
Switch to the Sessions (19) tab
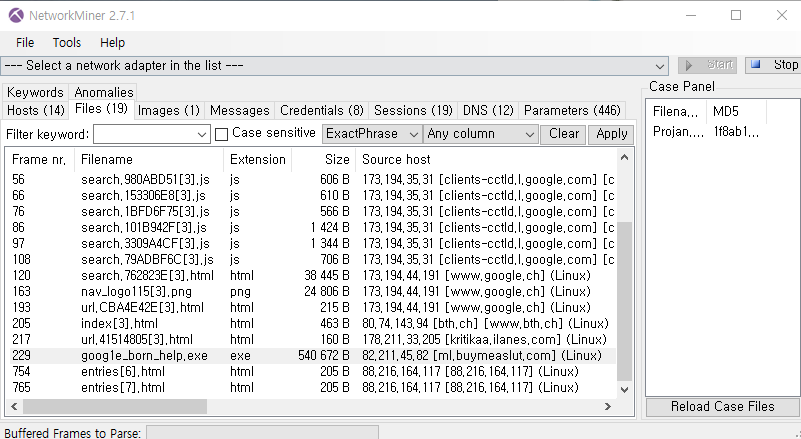coord(413,110)
